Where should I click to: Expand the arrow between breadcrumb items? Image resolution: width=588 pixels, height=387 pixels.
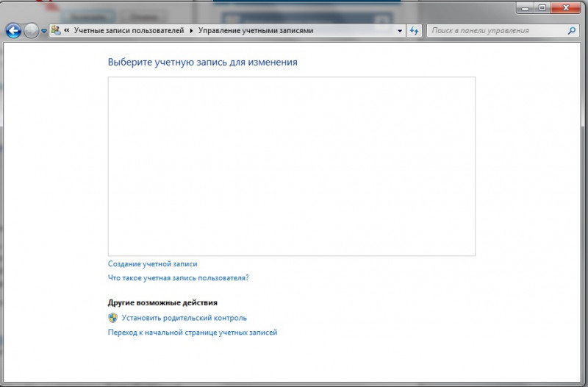pos(191,31)
